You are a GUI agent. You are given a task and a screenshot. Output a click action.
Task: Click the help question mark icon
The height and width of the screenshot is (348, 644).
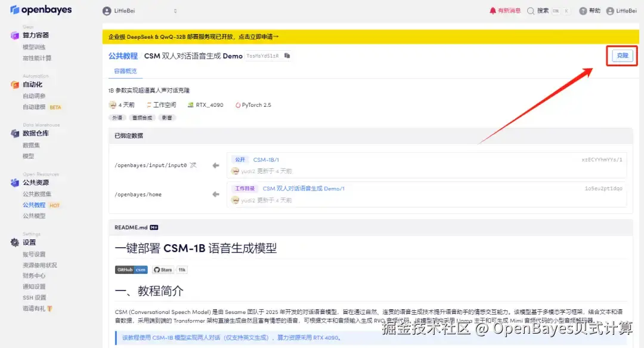[x=583, y=11]
